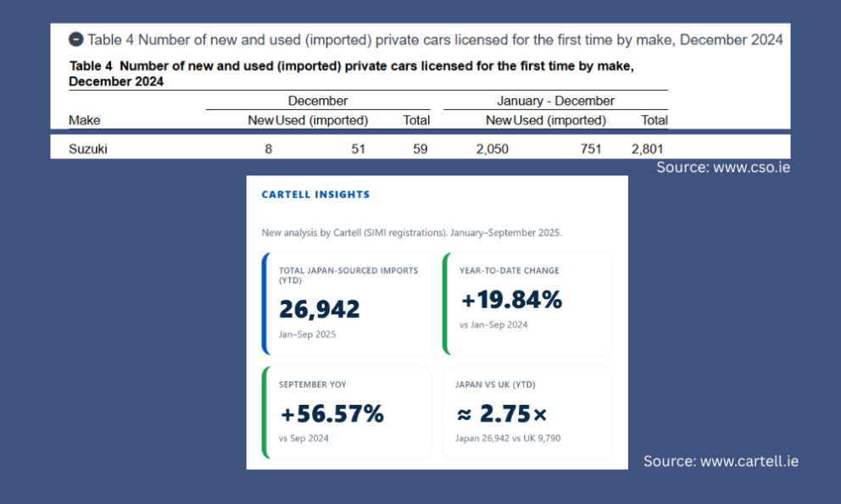Select the January-December used imported value 751
This screenshot has width=841, height=504.
pos(591,149)
